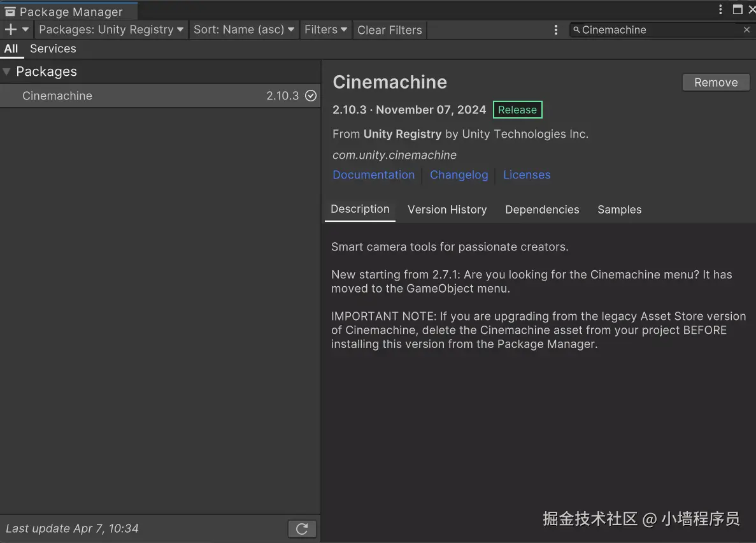Open the Filters dropdown
Viewport: 756px width, 543px height.
pos(325,29)
